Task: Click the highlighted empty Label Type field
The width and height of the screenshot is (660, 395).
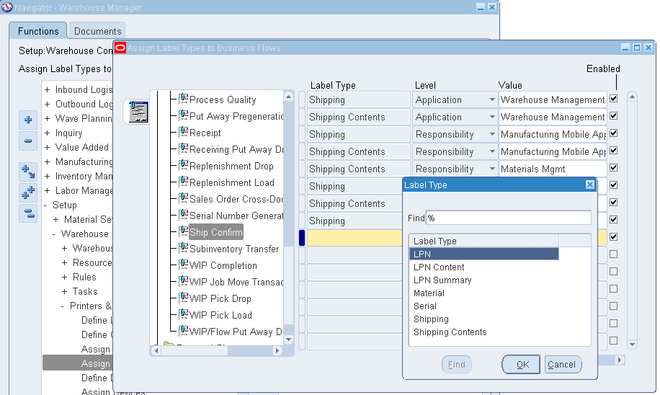Action: tap(354, 238)
